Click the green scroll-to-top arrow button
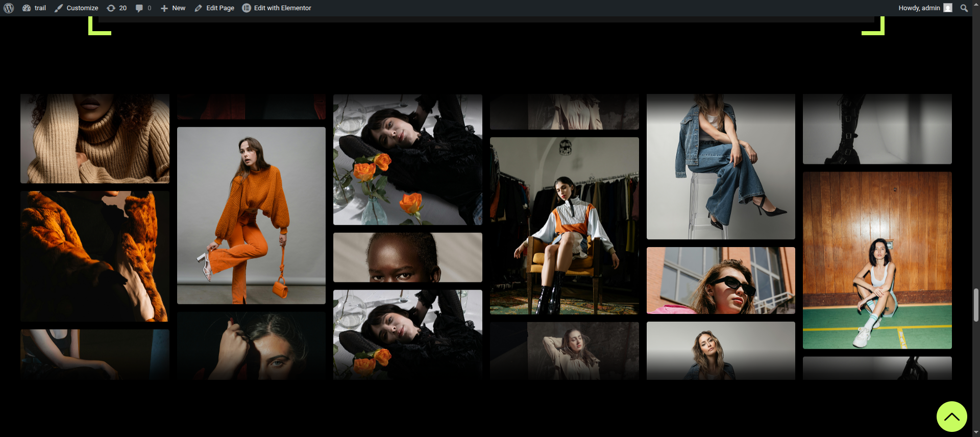980x437 pixels. [951, 417]
